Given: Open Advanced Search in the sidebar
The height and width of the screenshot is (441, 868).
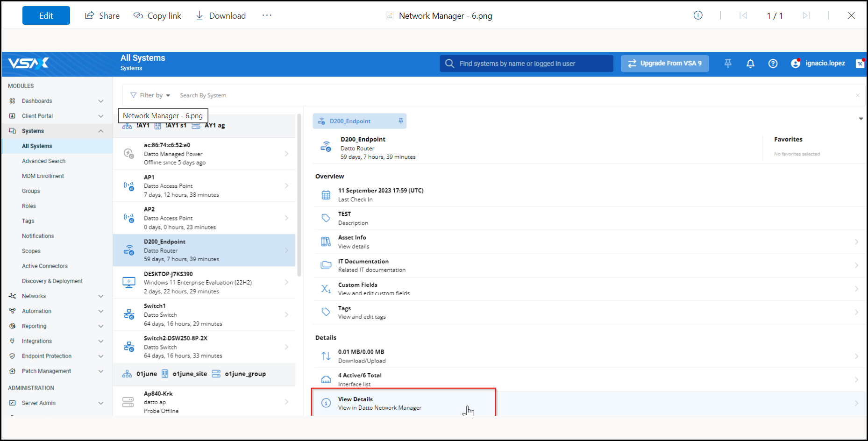Looking at the screenshot, I should point(43,161).
